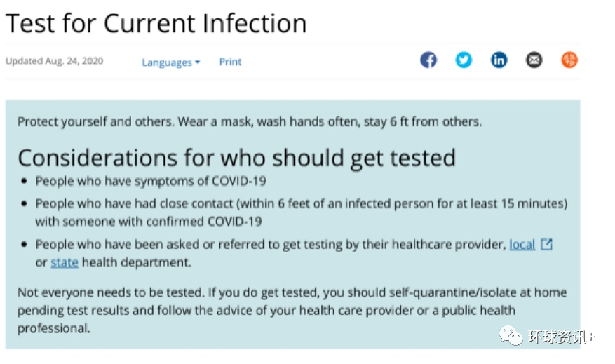This screenshot has width=615, height=364.
Task: Click the close contact bullet text
Action: coord(302,204)
